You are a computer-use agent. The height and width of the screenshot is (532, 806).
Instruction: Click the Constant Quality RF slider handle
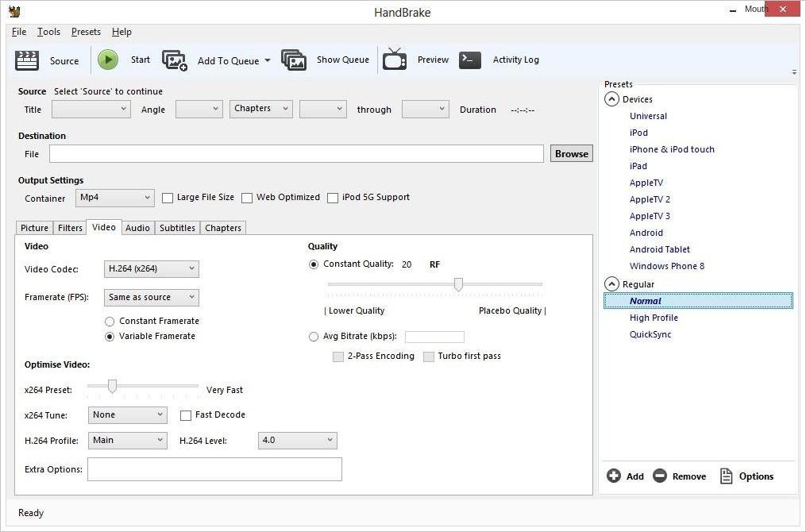458,284
